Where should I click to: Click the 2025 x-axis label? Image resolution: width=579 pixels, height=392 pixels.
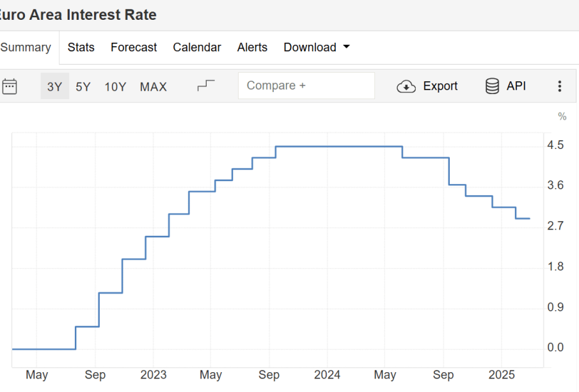tap(502, 375)
